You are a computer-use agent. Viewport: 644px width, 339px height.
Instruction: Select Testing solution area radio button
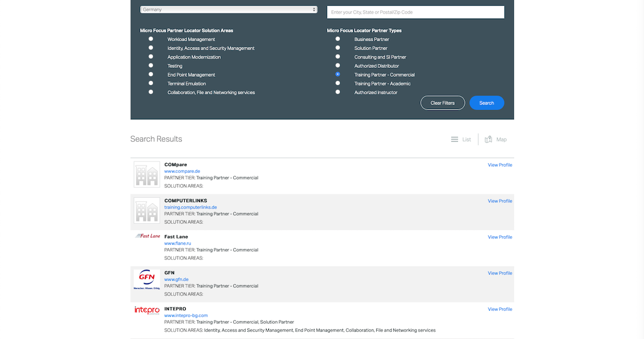click(x=151, y=66)
